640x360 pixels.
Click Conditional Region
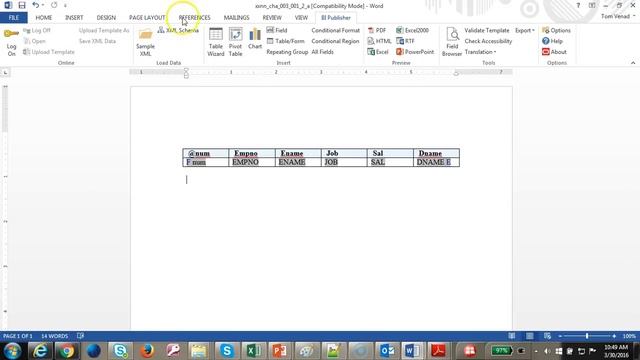coord(335,41)
